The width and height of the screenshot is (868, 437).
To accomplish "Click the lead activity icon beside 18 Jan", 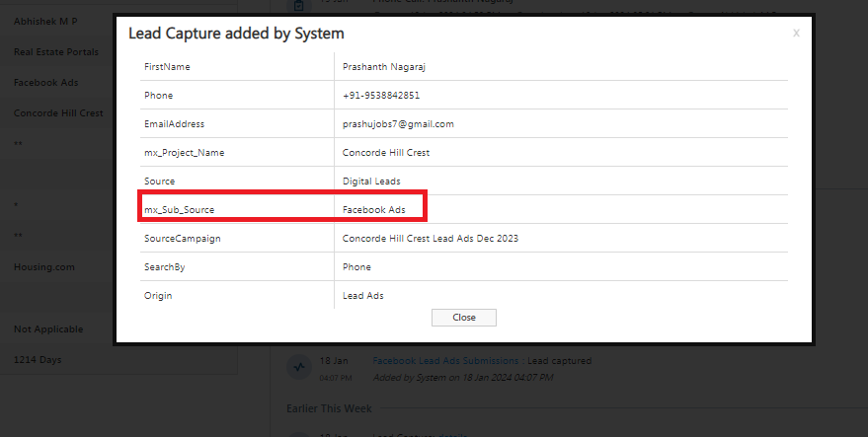I will pos(298,367).
